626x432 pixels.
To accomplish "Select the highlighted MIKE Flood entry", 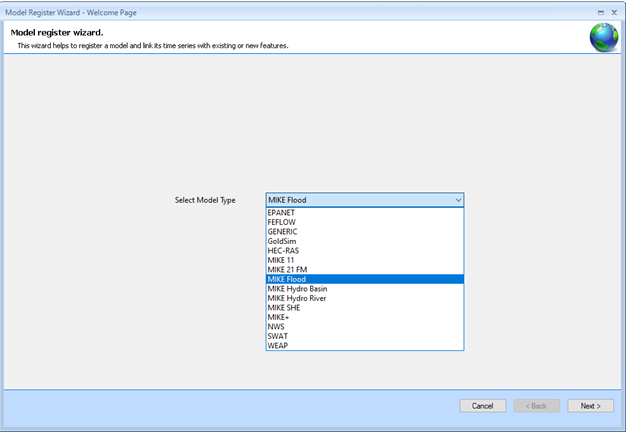I will (x=365, y=279).
